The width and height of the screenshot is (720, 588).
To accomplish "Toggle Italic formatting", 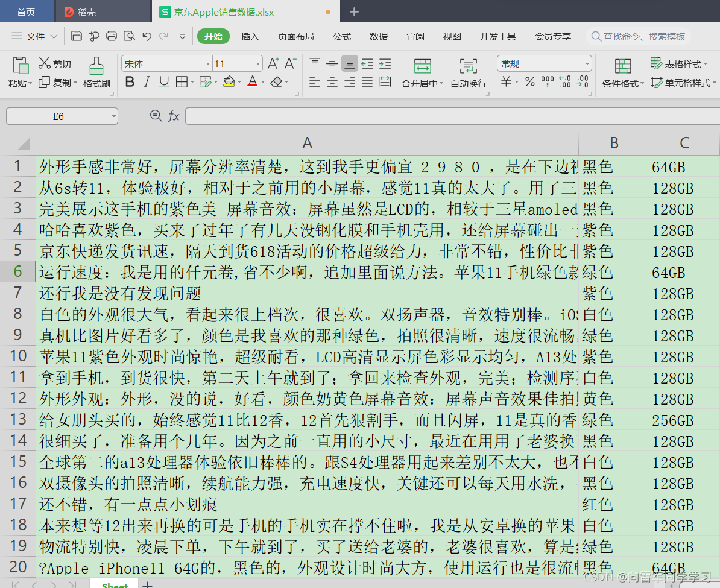I will pos(147,82).
